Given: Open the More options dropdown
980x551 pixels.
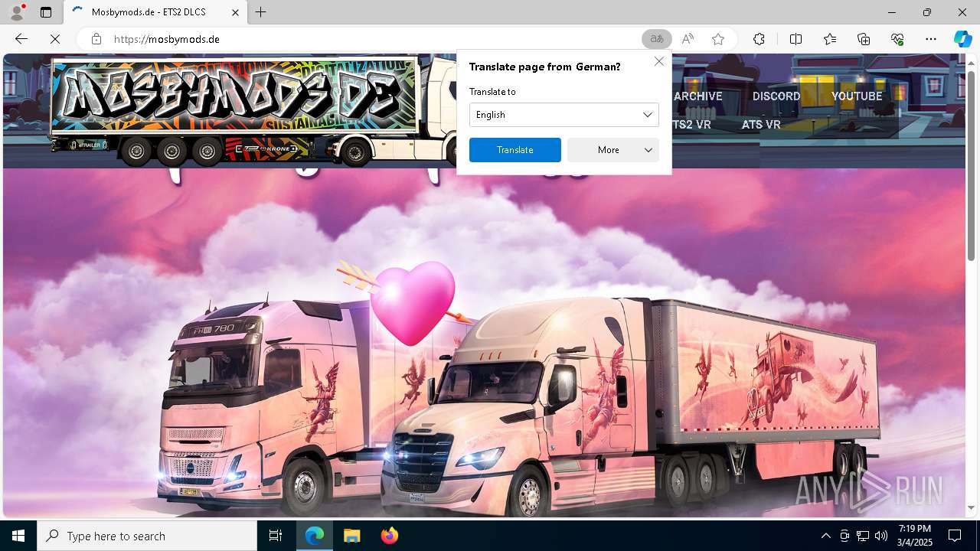Looking at the screenshot, I should tap(613, 150).
